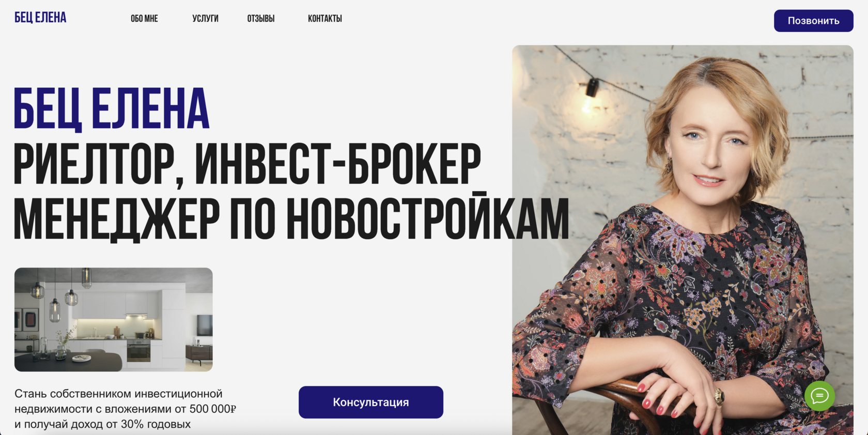Click the large blue БЕЦ ЕЛЕНА heading
This screenshot has height=435, width=868.
pos(112,110)
